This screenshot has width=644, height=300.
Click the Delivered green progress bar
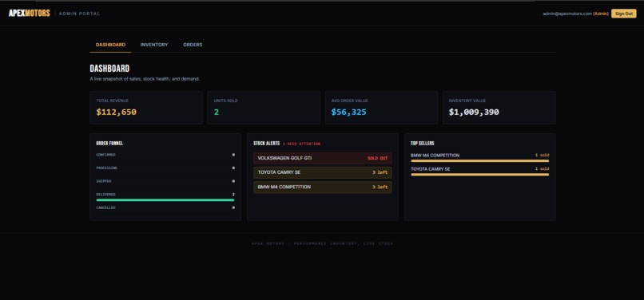coord(165,199)
